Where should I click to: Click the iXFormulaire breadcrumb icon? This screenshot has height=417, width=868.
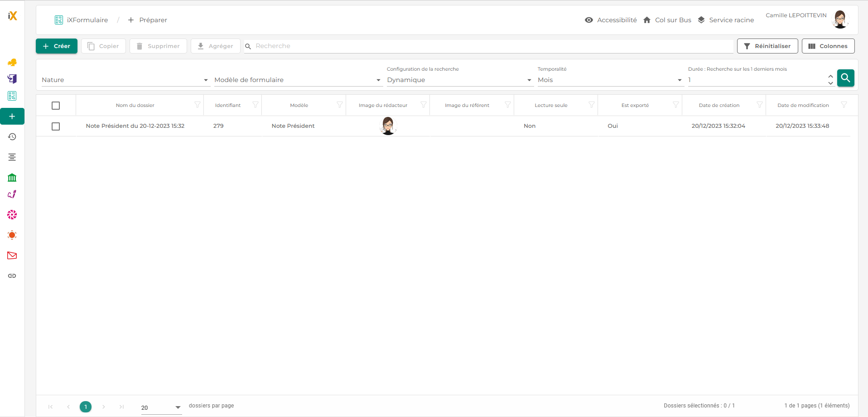click(x=59, y=20)
